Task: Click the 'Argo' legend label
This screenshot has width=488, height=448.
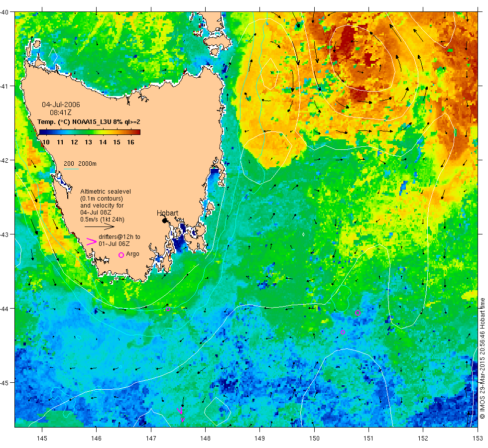Action: pos(132,254)
